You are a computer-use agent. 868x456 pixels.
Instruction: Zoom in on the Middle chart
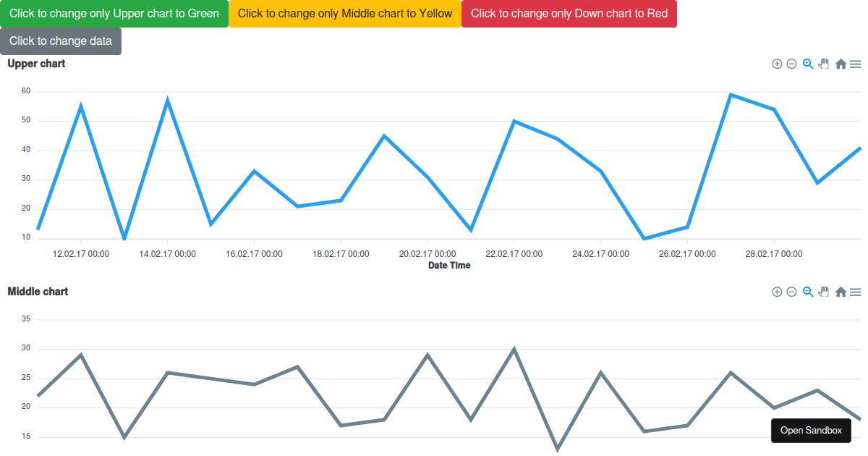pos(777,292)
